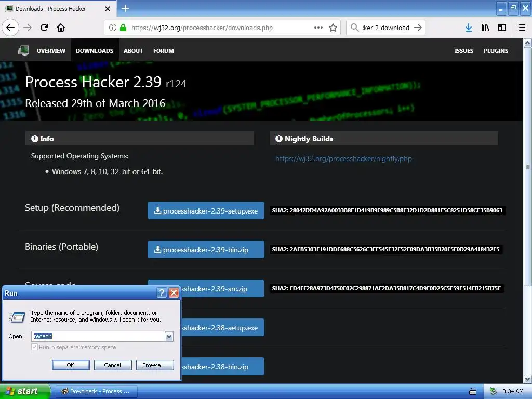Click the Run program icon in dialog
Screen dimensions: 532x399
[17, 317]
